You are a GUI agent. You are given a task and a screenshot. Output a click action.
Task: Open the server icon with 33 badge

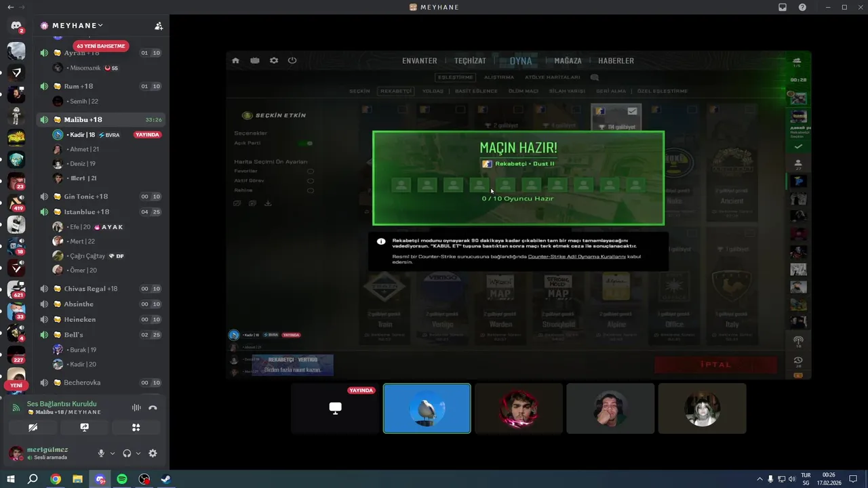tap(16, 312)
